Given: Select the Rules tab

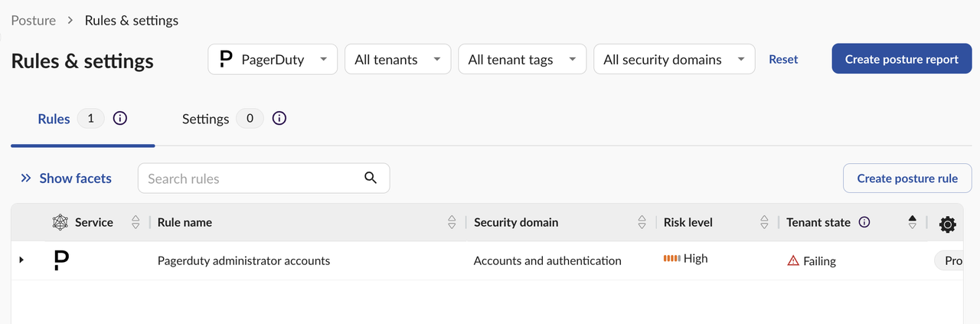Looking at the screenshot, I should (x=54, y=119).
